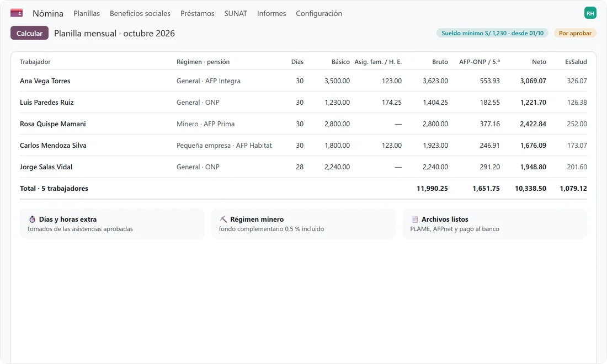Select worker Ana Vega Torres

click(x=45, y=81)
